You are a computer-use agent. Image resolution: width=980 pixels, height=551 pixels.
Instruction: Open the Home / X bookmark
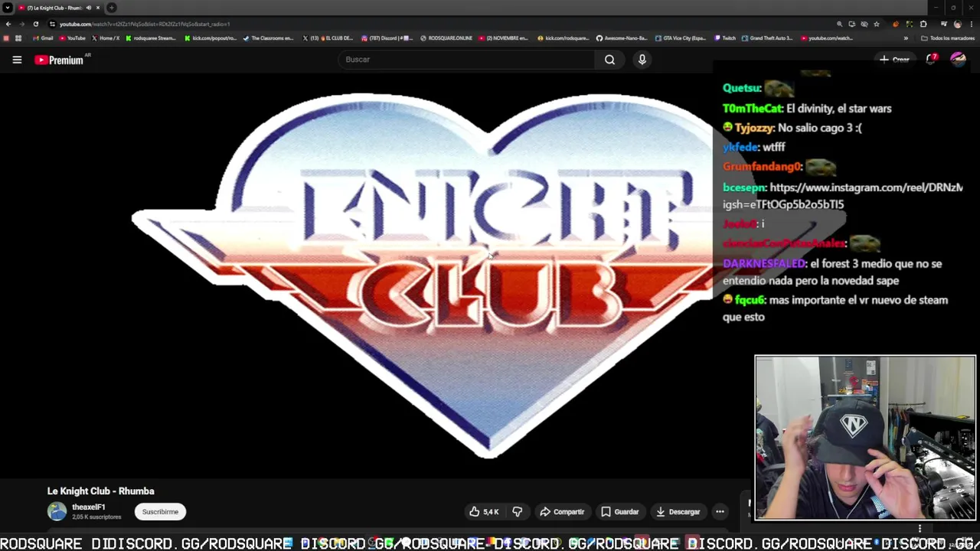pyautogui.click(x=106, y=38)
